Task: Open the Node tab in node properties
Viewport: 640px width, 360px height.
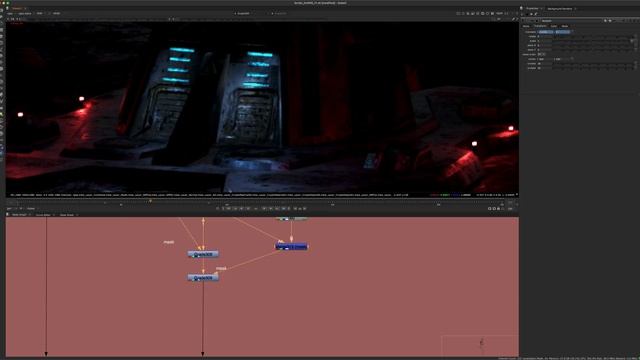Action: tap(564, 26)
